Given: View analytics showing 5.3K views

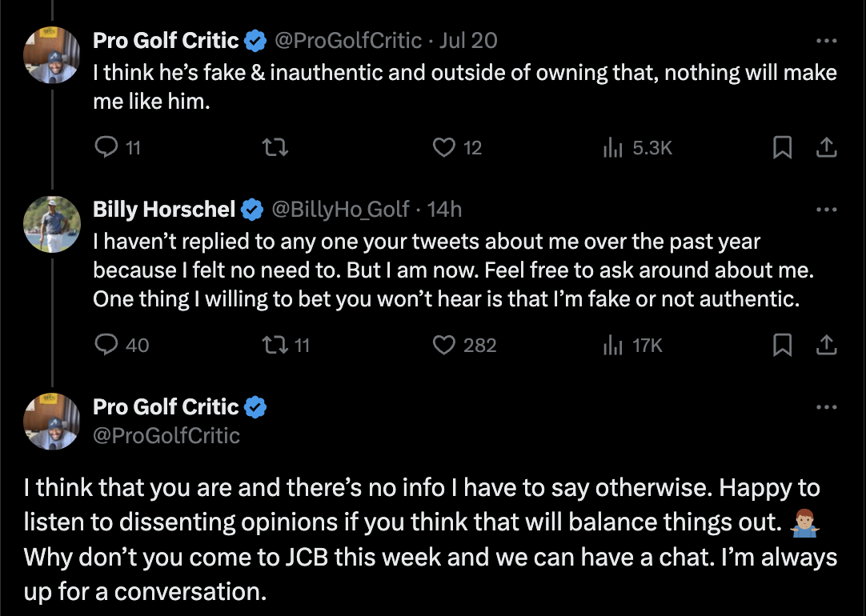Looking at the screenshot, I should pyautogui.click(x=612, y=147).
